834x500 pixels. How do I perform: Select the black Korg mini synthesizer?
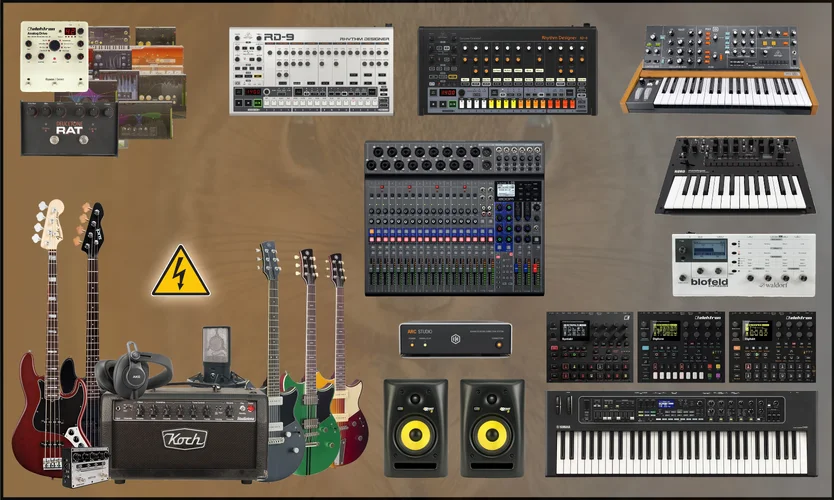point(736,176)
